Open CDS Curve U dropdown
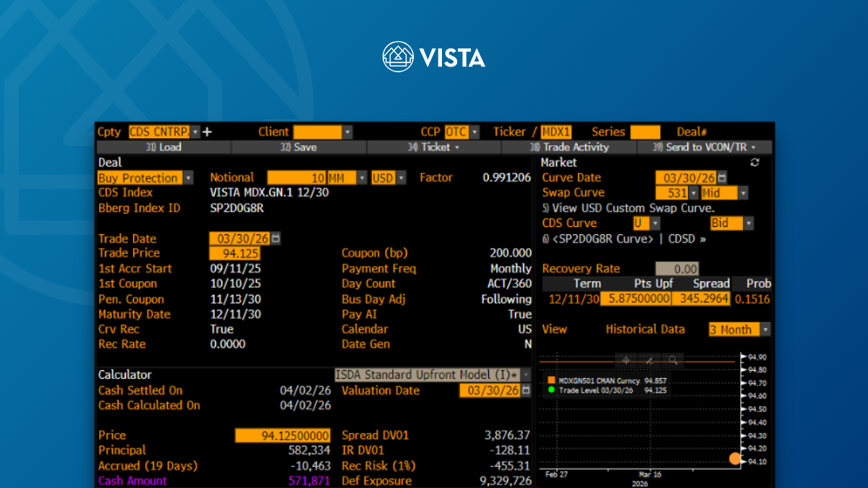 [x=655, y=223]
